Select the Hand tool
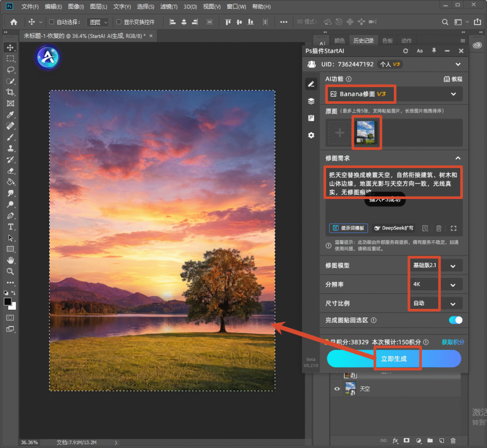The height and width of the screenshot is (448, 487). tap(10, 260)
